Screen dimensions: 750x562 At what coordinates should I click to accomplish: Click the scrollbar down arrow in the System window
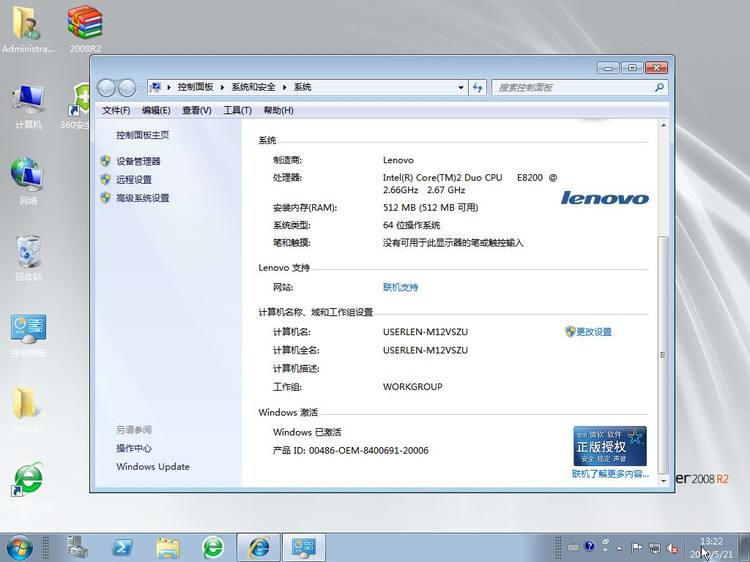click(x=663, y=481)
